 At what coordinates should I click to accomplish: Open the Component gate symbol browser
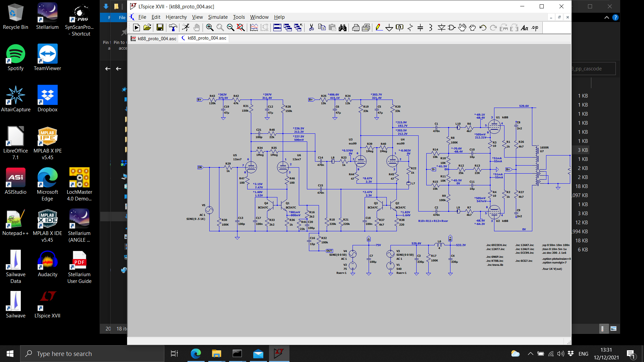pos(452,28)
